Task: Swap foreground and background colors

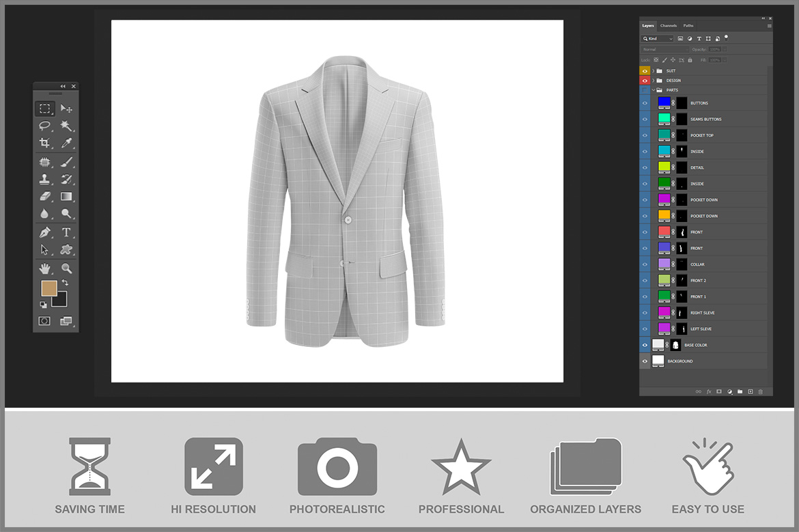Action: pyautogui.click(x=66, y=282)
